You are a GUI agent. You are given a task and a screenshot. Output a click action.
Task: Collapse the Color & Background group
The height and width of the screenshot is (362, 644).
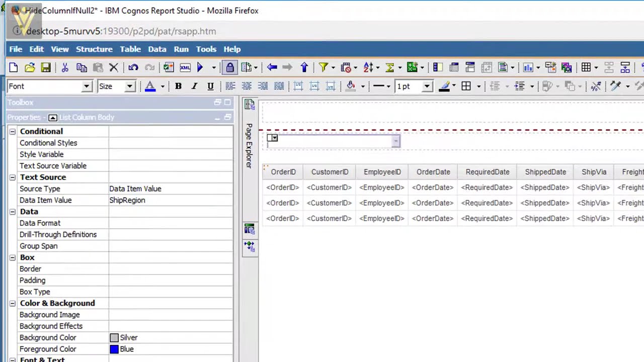pyautogui.click(x=13, y=303)
